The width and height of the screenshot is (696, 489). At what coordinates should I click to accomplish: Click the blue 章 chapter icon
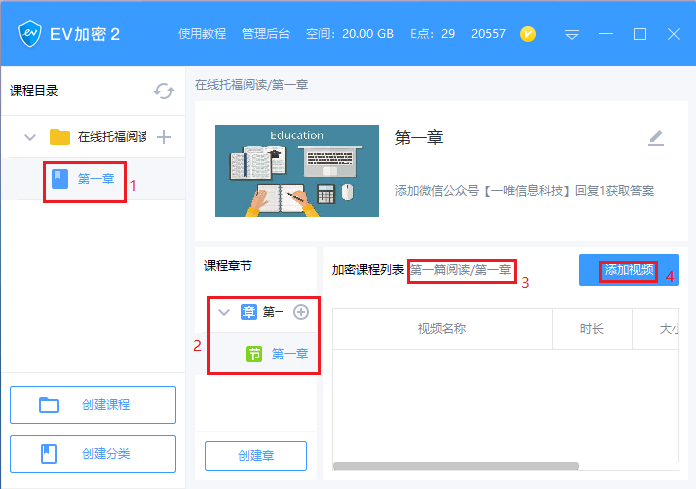click(x=249, y=312)
